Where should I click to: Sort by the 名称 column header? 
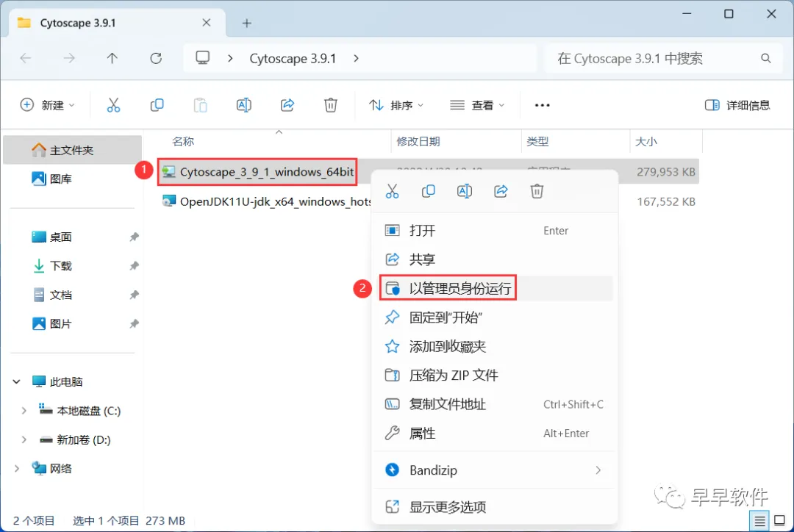(x=183, y=141)
